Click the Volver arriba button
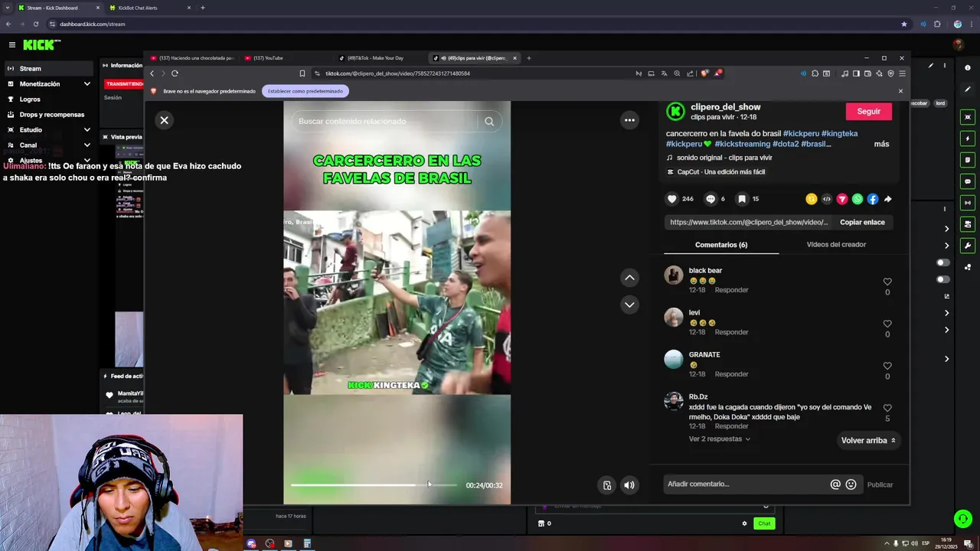Screen dimensions: 980x551 tap(868, 441)
